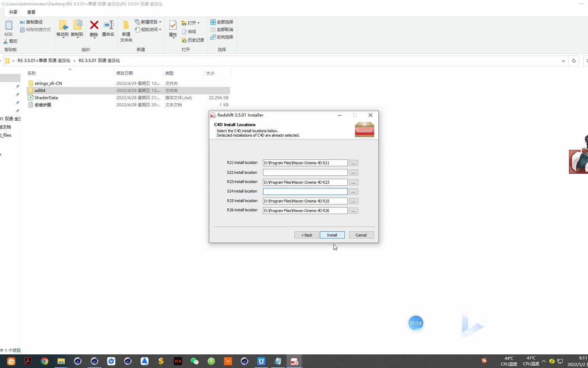Select the 安装步骤 text document
This screenshot has width=588, height=368.
coord(128,105)
